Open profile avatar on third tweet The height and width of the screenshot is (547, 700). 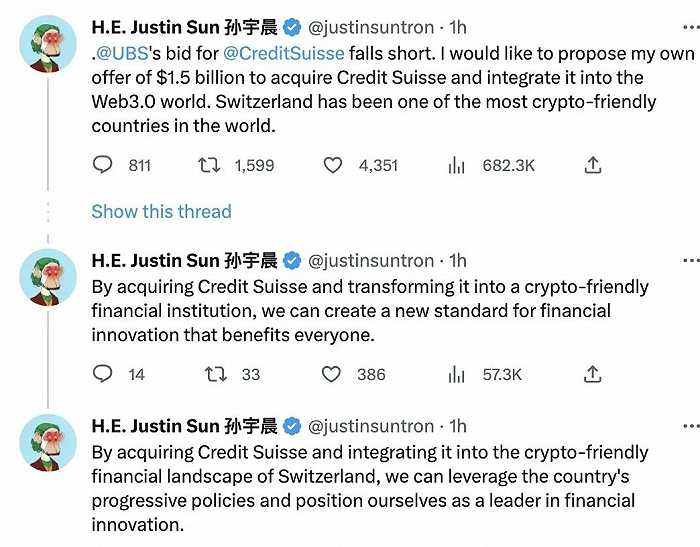(x=47, y=442)
